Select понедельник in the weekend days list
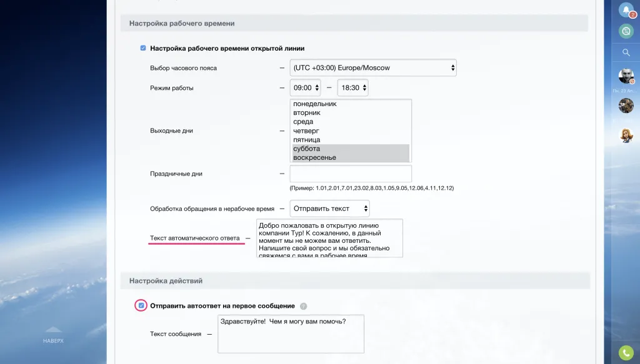The image size is (640, 364). point(325,104)
